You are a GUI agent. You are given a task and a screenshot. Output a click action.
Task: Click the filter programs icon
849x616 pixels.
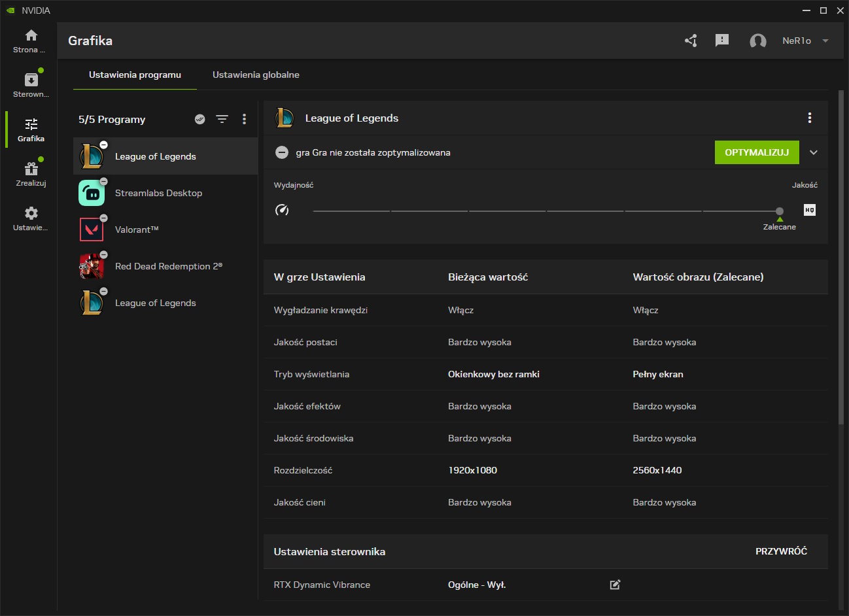coord(222,119)
